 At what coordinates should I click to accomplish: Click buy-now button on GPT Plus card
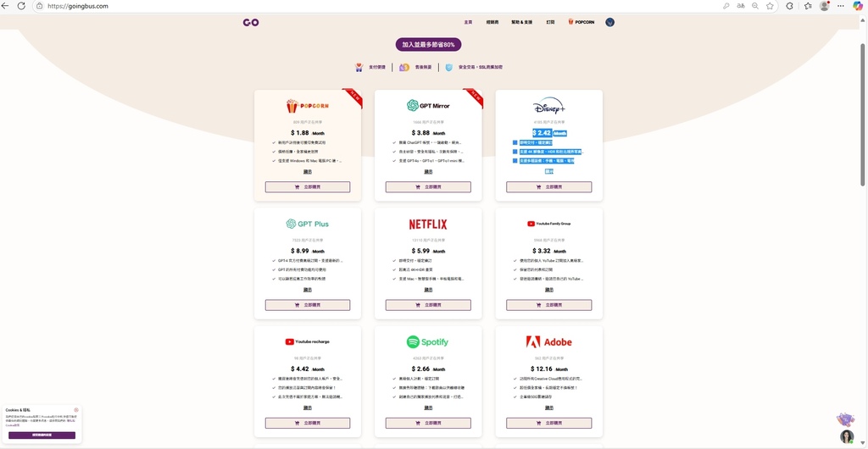click(307, 305)
